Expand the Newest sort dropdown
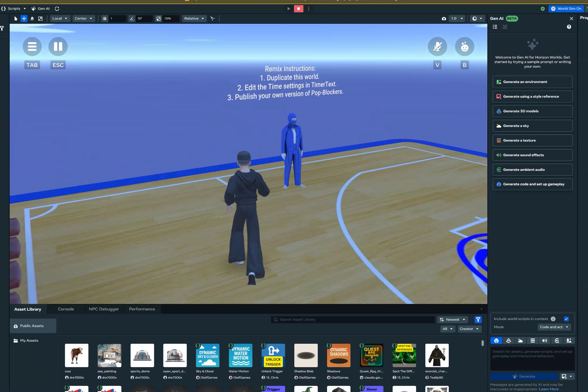Screen dimensions: 588x392 (452, 320)
